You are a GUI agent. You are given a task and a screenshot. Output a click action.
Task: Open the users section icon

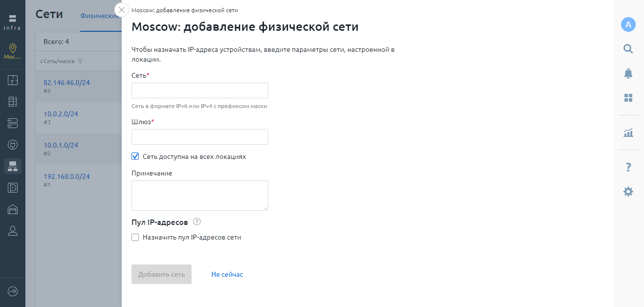click(x=13, y=231)
